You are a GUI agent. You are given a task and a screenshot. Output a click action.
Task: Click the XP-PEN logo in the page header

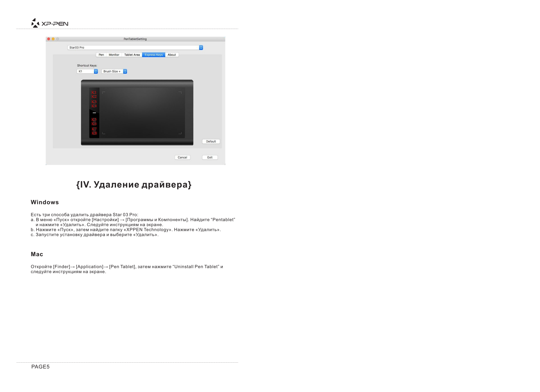pos(50,23)
